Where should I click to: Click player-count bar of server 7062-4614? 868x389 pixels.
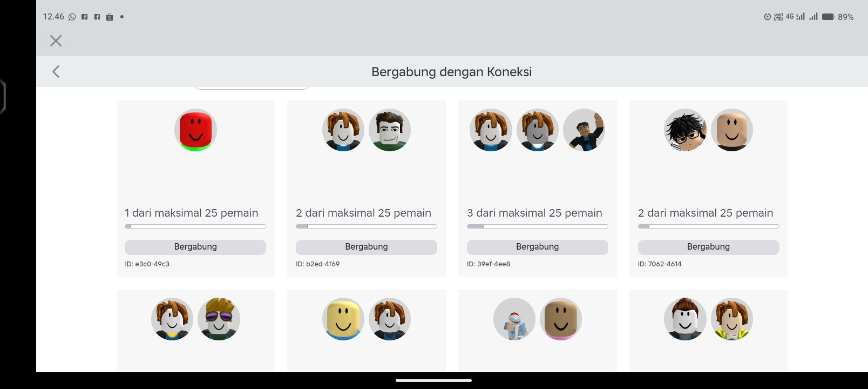(x=708, y=226)
